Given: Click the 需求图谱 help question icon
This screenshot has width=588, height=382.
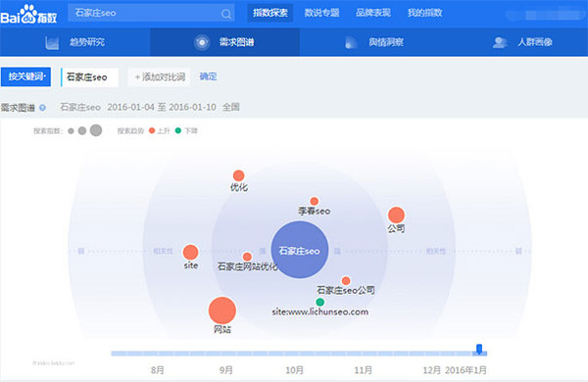Looking at the screenshot, I should coord(42,108).
